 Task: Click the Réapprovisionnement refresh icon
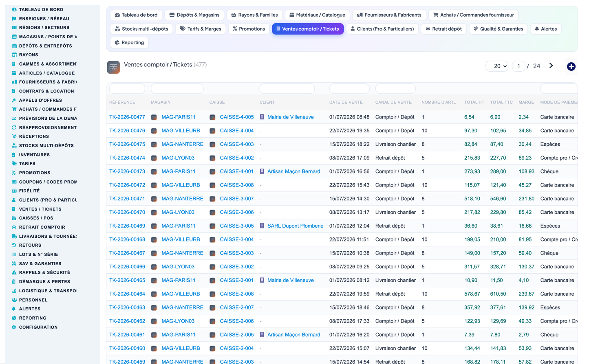pos(14,127)
